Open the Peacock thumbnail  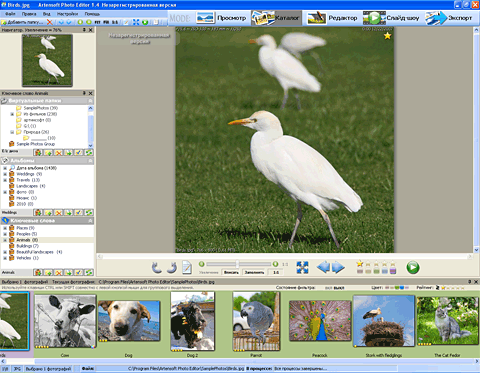320,321
